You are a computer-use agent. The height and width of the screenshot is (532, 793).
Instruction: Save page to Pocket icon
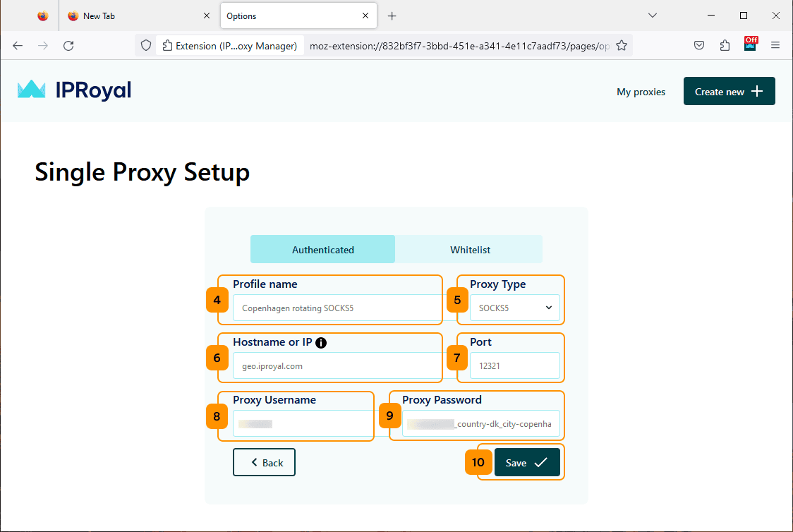[x=699, y=46]
